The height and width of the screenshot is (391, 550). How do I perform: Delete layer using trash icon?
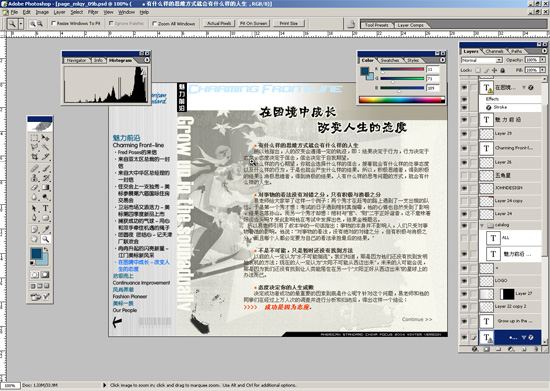tap(536, 349)
